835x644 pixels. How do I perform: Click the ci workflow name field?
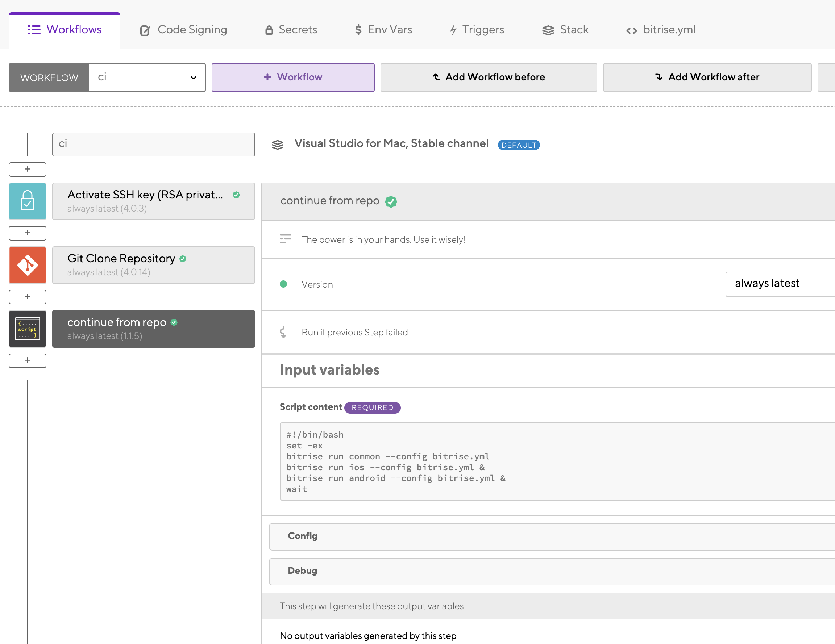[153, 144]
